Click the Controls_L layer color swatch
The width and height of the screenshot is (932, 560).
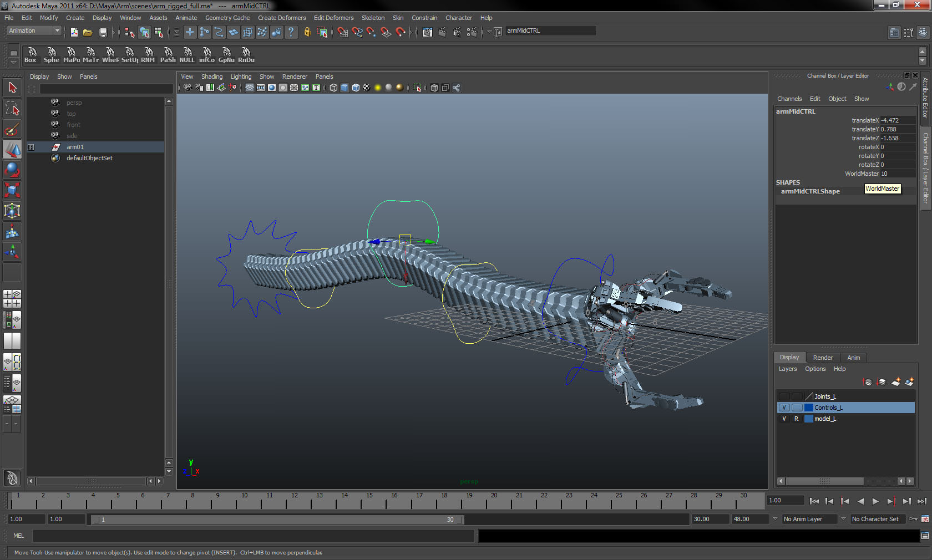click(x=809, y=408)
